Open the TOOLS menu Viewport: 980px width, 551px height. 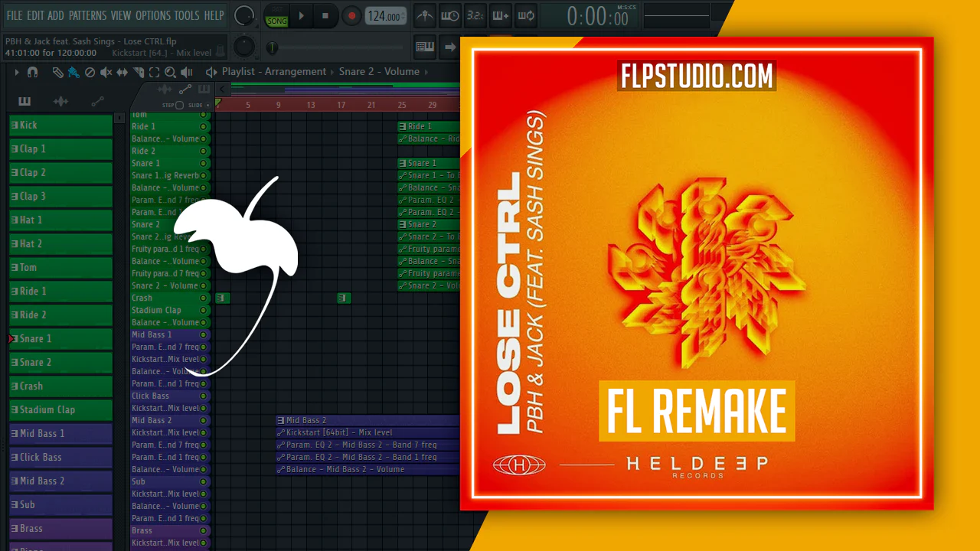(x=187, y=15)
